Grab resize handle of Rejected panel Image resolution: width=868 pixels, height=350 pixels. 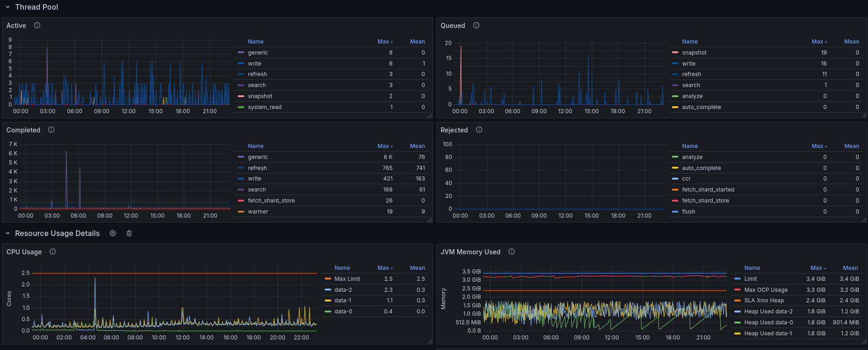pos(864,220)
